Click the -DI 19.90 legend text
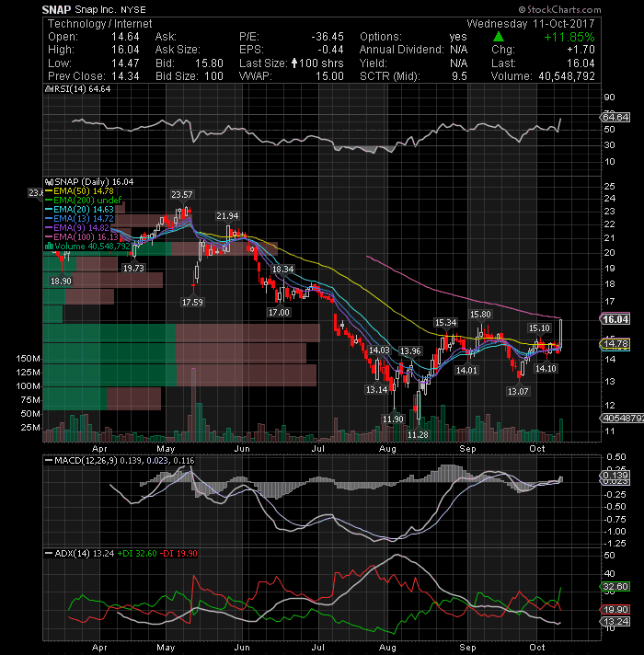Viewport: 644px width, 655px height. (x=178, y=554)
